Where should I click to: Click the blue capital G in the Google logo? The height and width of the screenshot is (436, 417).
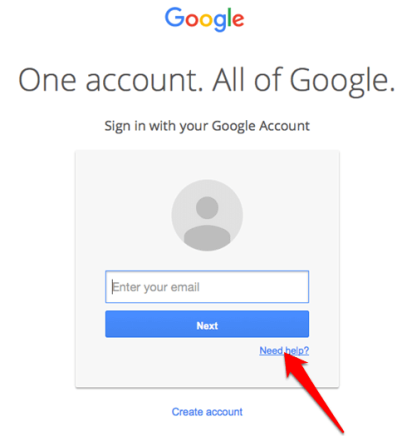[x=175, y=17]
